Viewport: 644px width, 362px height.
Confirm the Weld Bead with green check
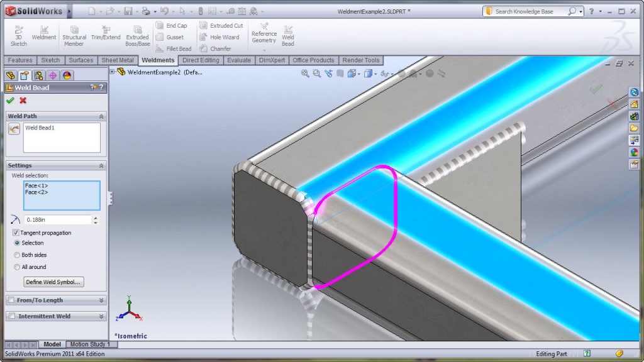tap(9, 99)
